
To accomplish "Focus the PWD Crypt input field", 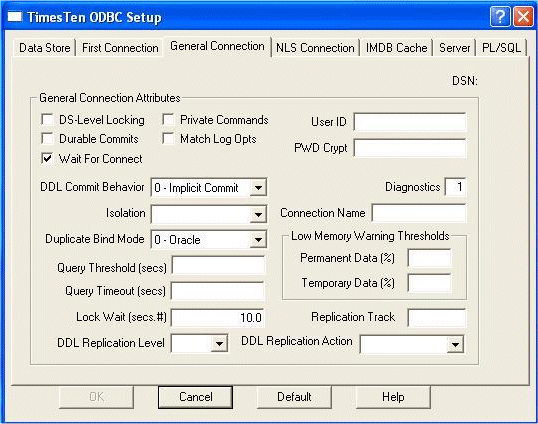I will pos(410,148).
